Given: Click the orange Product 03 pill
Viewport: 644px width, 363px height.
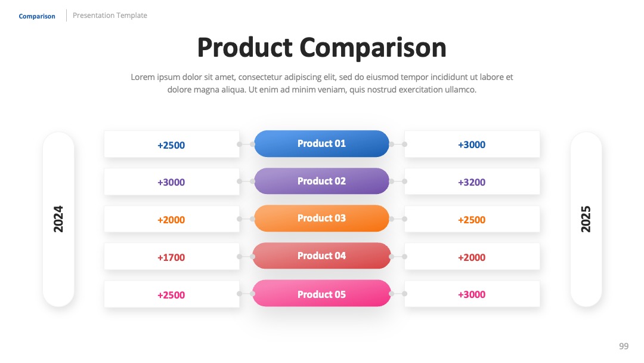Looking at the screenshot, I should click(321, 219).
